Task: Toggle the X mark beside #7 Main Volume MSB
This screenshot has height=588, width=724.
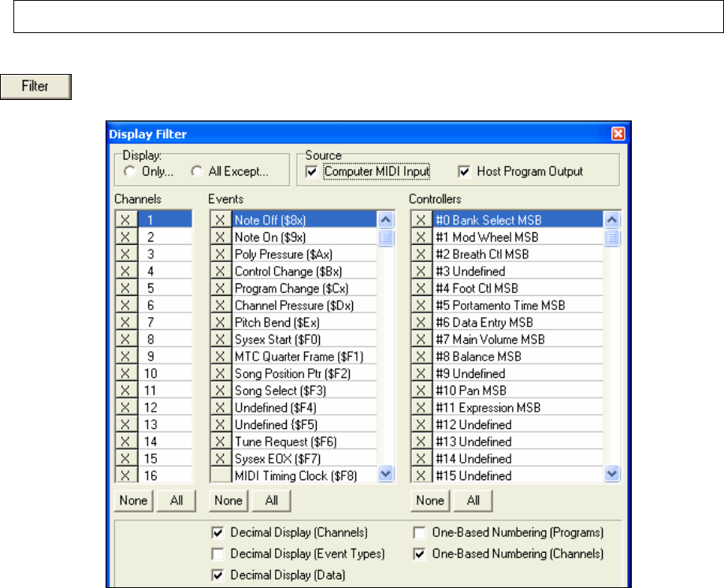Action: (x=421, y=339)
